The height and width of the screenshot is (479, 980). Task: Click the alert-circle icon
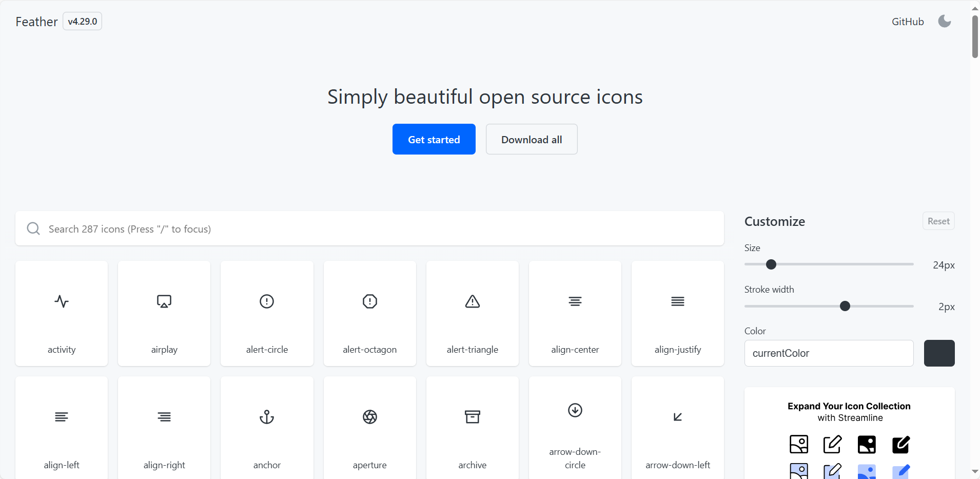267,313
